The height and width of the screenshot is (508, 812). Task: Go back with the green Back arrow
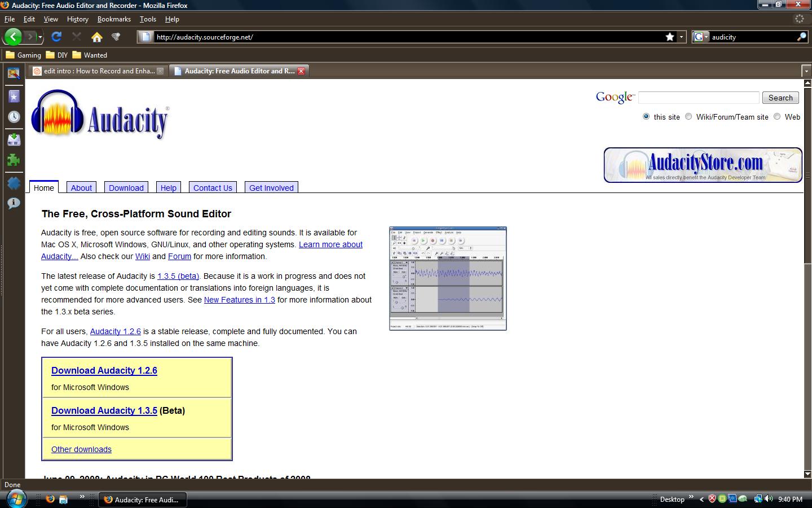[x=13, y=37]
